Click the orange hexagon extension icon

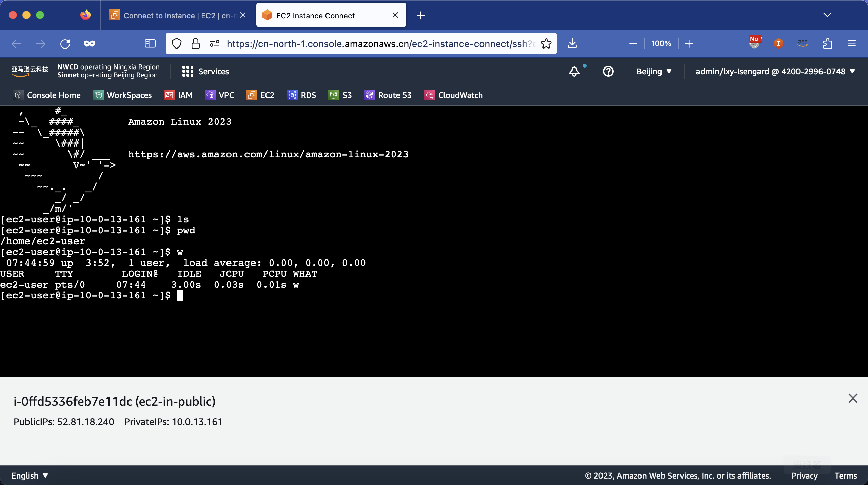coord(778,44)
